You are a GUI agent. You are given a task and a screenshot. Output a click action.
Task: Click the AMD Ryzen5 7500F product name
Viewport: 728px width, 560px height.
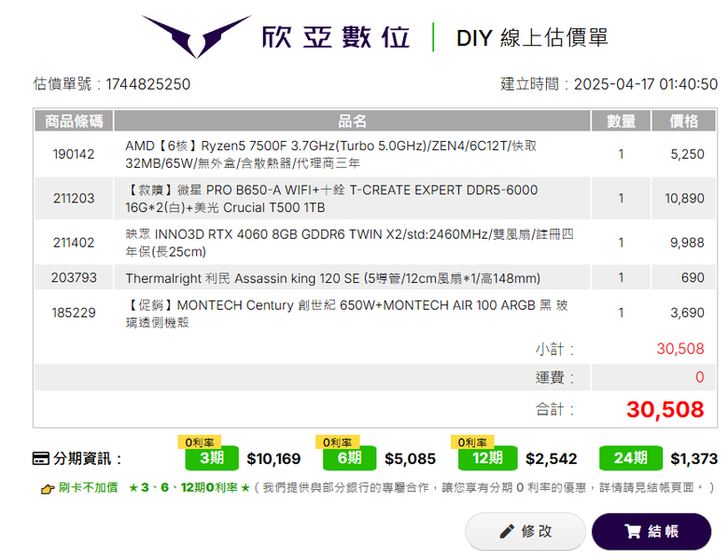tap(331, 154)
